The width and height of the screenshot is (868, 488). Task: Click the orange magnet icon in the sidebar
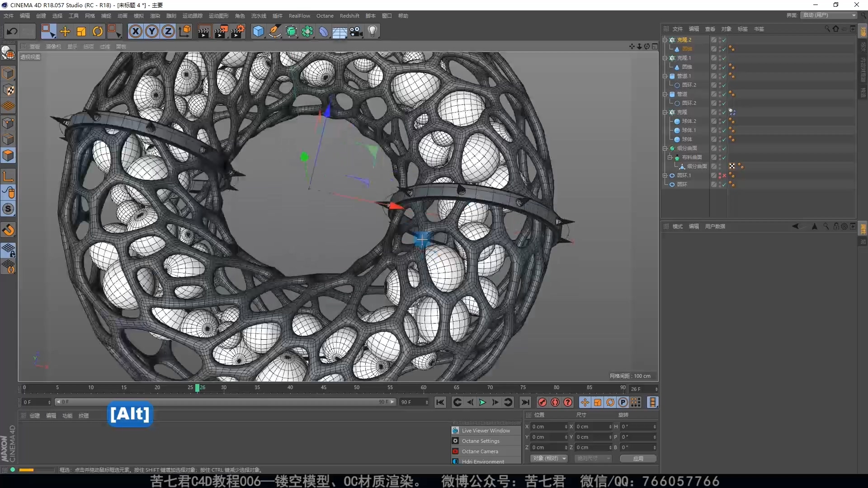pos(8,230)
